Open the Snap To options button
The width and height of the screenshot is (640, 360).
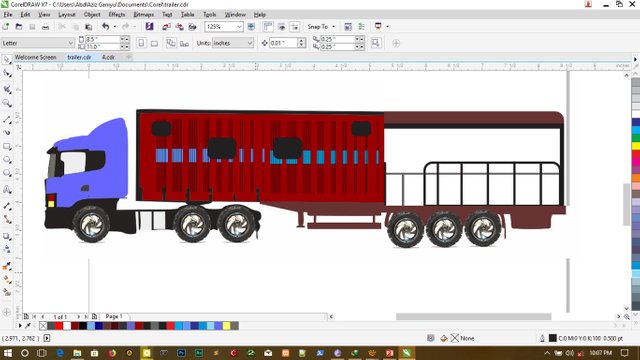pyautogui.click(x=321, y=27)
